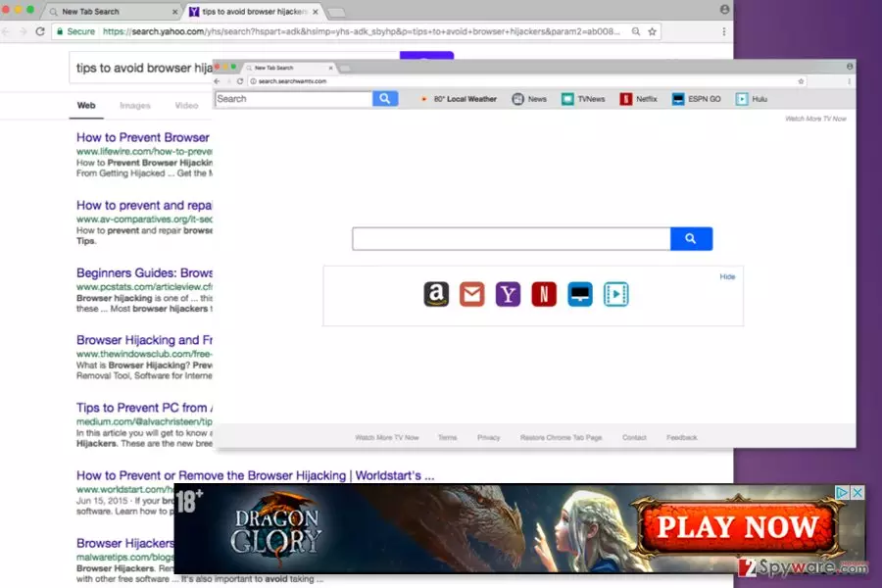Open Restore Chrome Tab Page link
This screenshot has width=882, height=588.
coord(561,437)
